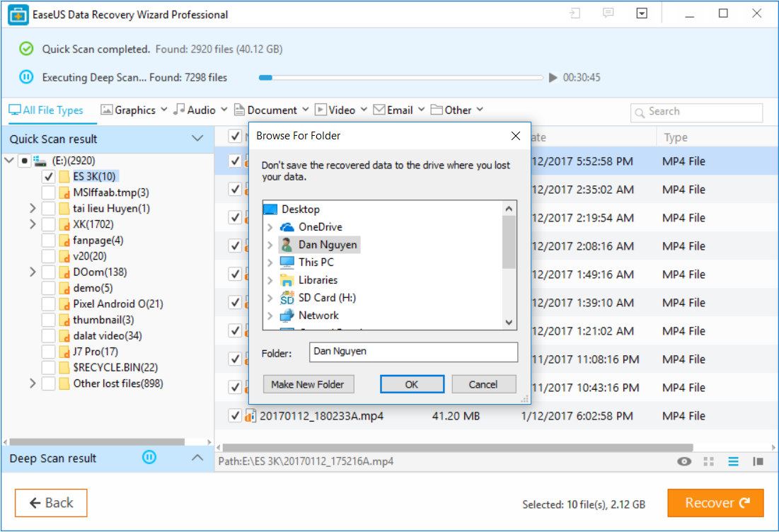
Task: Open the Document filter tab
Action: coord(271,110)
